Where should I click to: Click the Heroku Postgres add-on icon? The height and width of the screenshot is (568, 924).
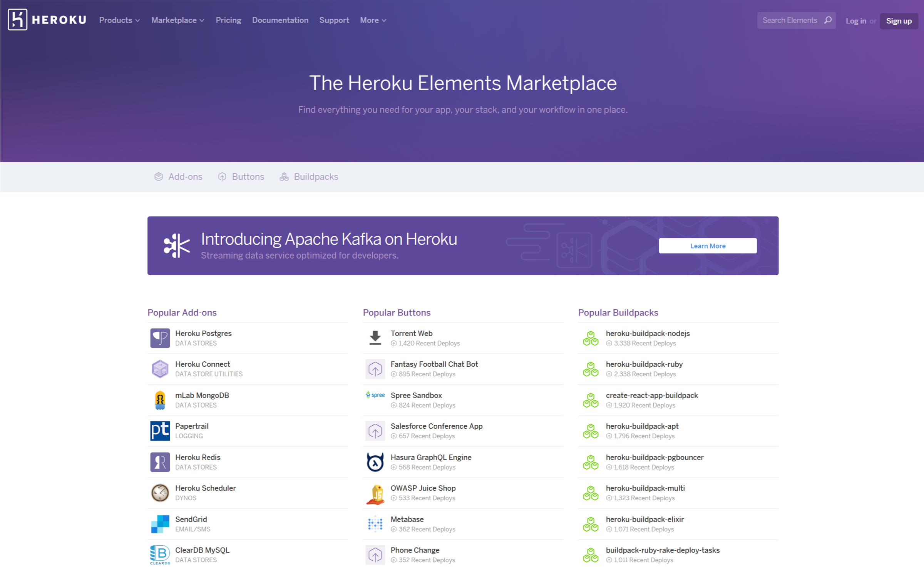point(160,338)
